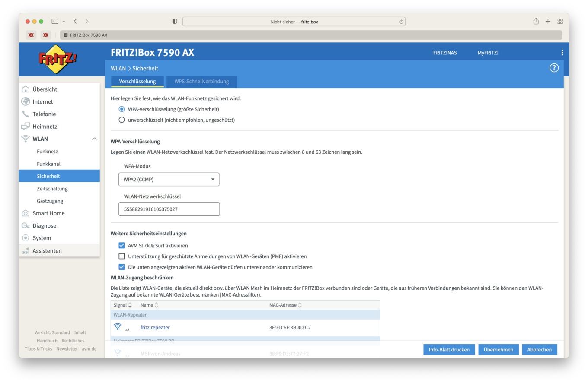The image size is (588, 383).
Task: Click MAC address 3E:ED:6F:3B:4D:C2
Action: click(x=290, y=327)
